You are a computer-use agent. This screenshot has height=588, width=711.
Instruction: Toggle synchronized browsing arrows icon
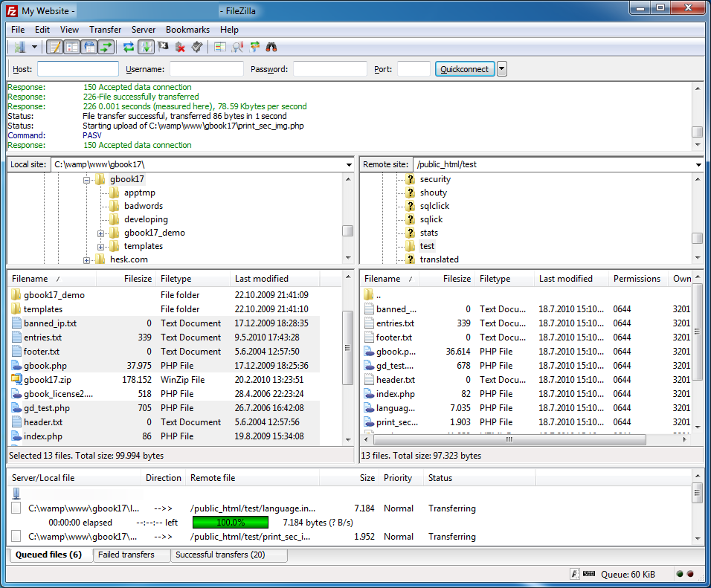coord(254,47)
